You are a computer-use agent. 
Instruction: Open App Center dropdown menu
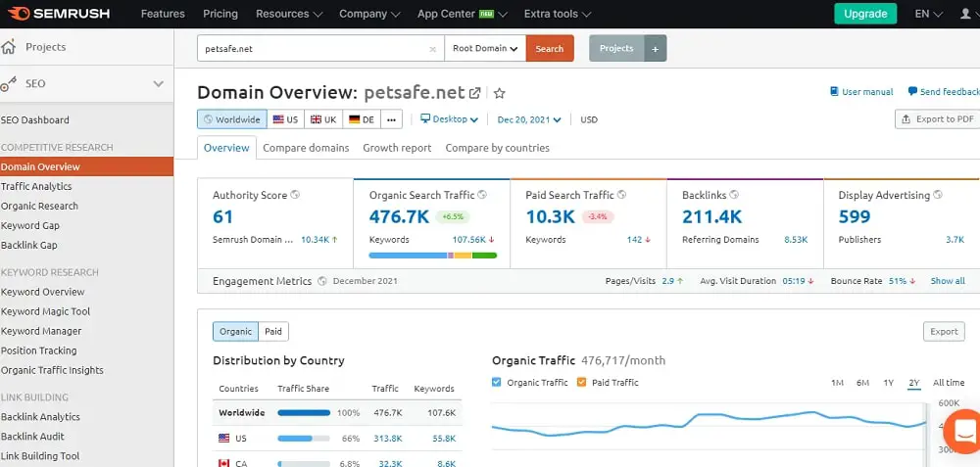coord(463,14)
